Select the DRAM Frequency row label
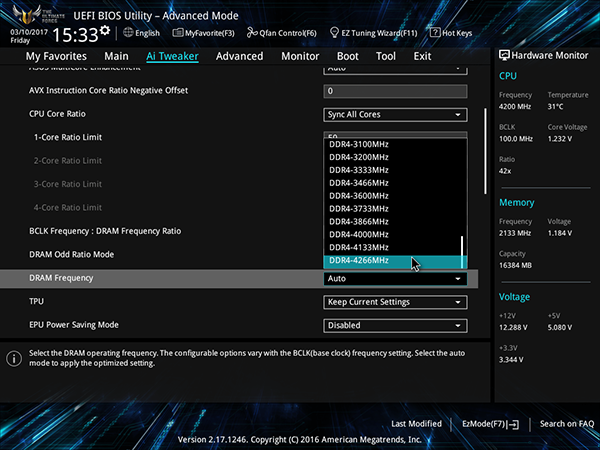This screenshot has width=600, height=450. point(61,278)
